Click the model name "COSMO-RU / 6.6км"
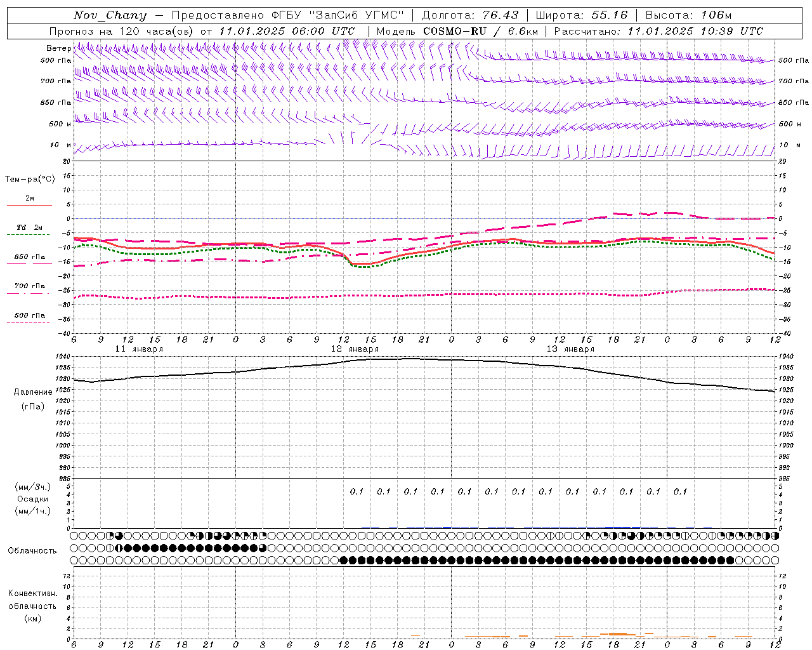This screenshot has height=650, width=812. click(480, 31)
